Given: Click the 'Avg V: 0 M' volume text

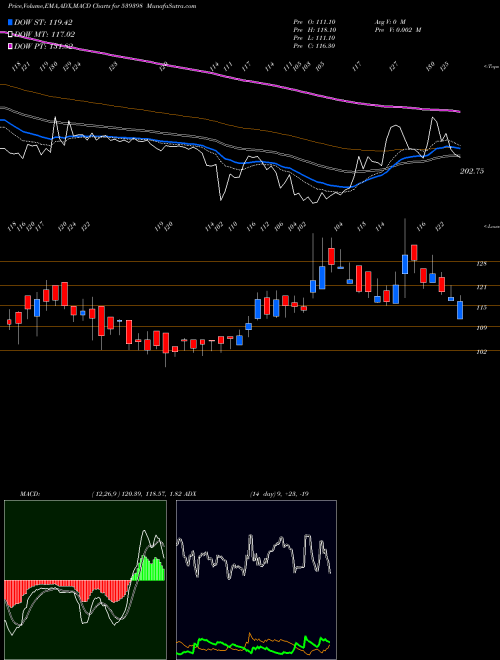Looking at the screenshot, I should 389,21.
